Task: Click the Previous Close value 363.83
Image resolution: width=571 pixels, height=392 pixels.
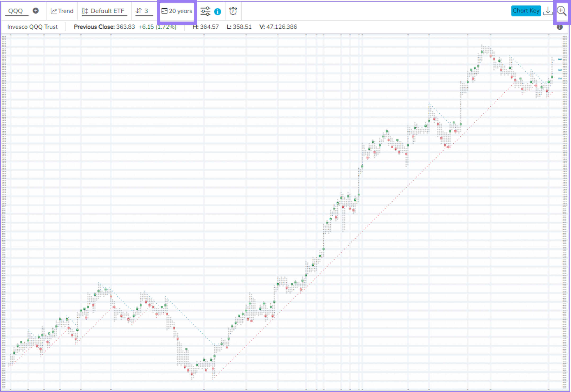Action: coord(126,27)
